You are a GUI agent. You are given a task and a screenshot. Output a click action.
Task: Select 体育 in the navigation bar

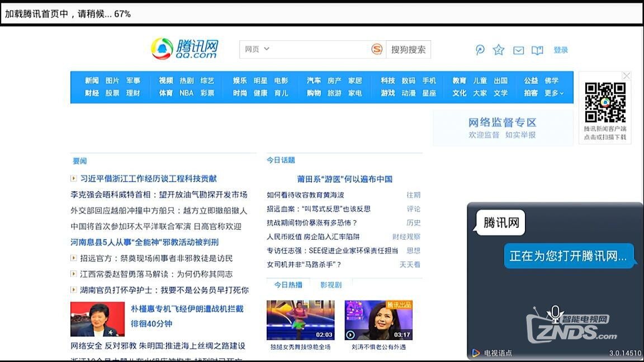(166, 93)
